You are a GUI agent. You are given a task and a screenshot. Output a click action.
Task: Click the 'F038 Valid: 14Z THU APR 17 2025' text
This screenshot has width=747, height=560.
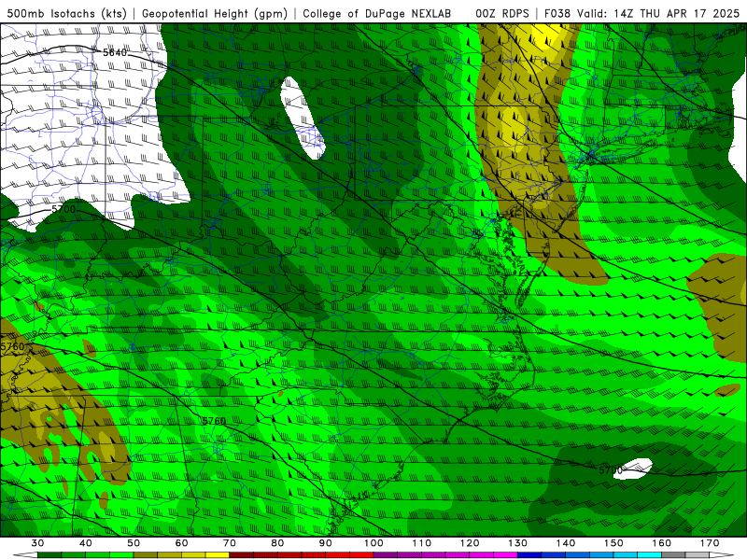641,13
